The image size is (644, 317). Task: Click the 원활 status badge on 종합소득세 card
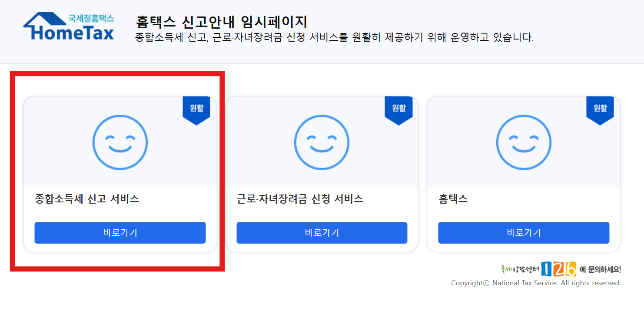pos(196,109)
